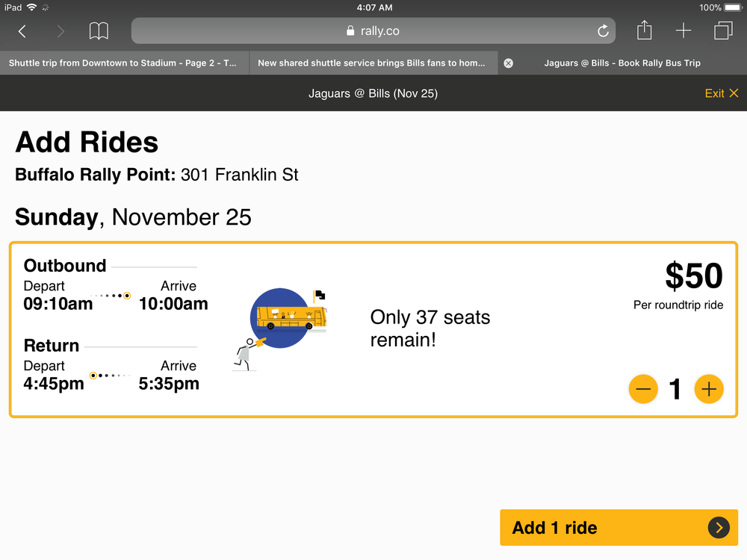
Task: Select the Jaguars @ Bills tab
Action: coord(622,63)
